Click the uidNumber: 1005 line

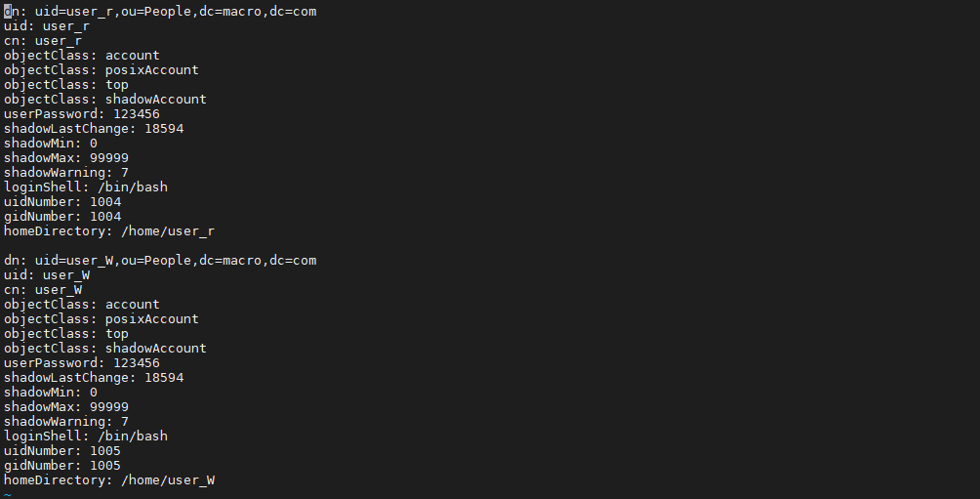point(62,450)
